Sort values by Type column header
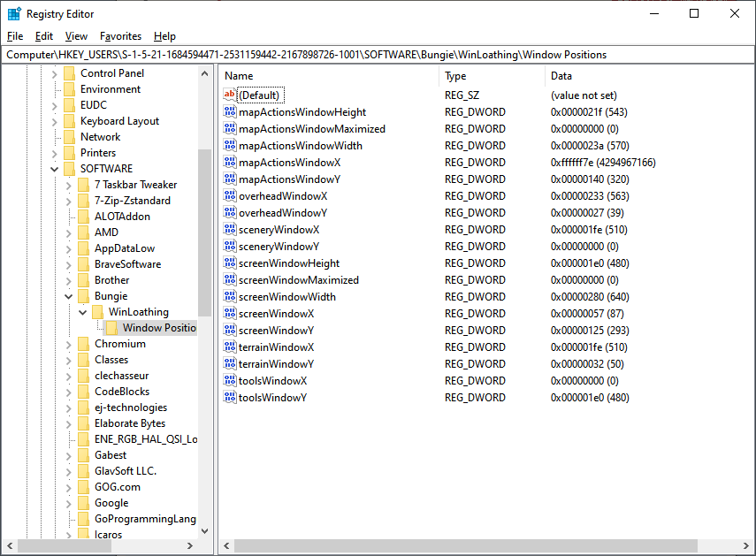756x556 pixels. tap(492, 76)
